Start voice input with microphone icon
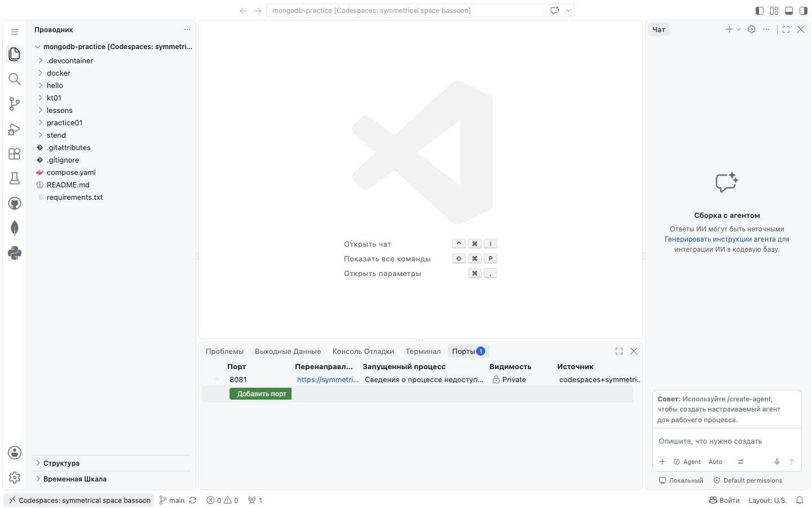The height and width of the screenshot is (508, 812). [x=777, y=462]
